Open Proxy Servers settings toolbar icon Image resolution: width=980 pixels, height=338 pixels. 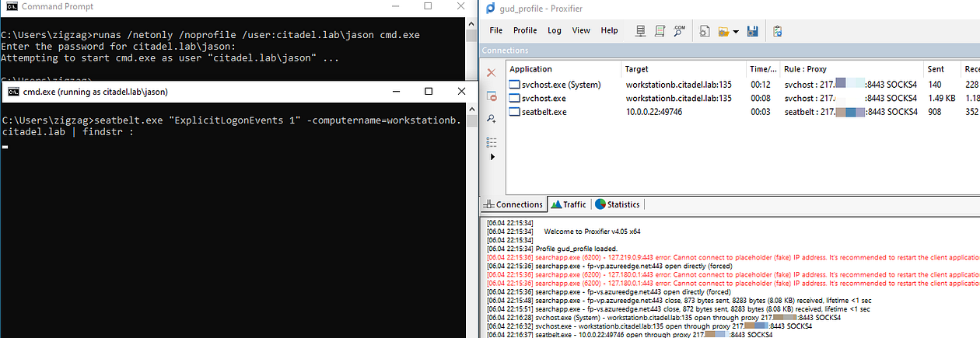coord(640,31)
